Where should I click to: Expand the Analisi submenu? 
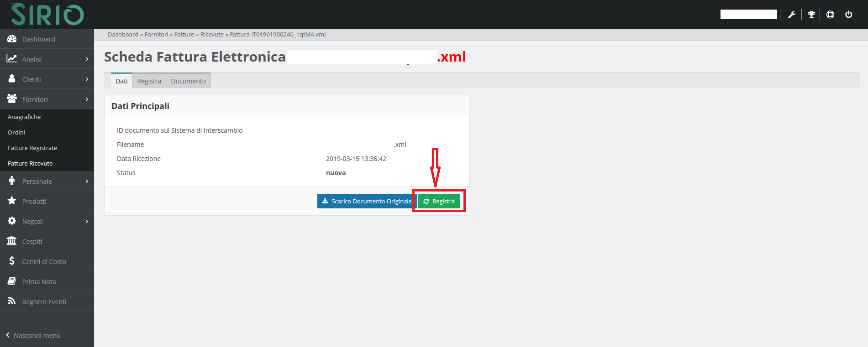click(x=87, y=59)
